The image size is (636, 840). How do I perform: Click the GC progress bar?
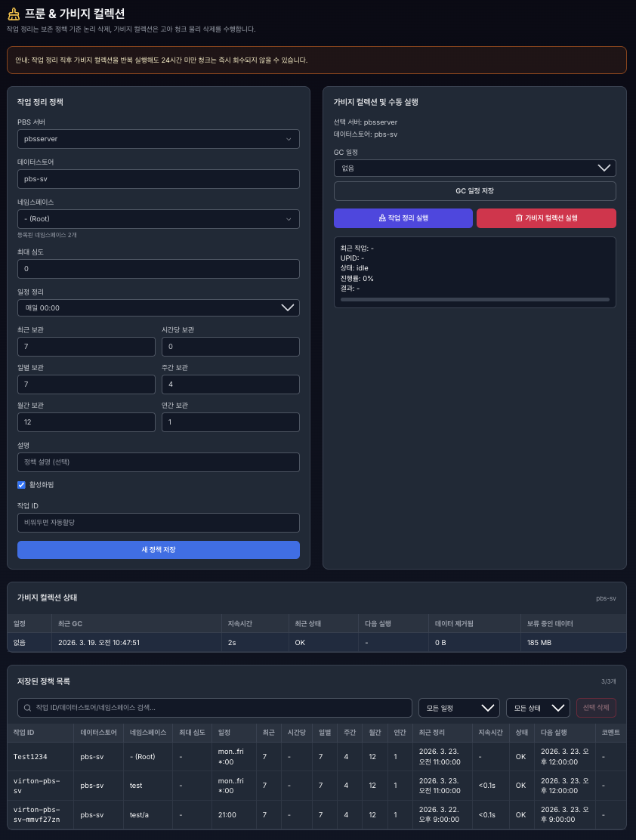(474, 300)
